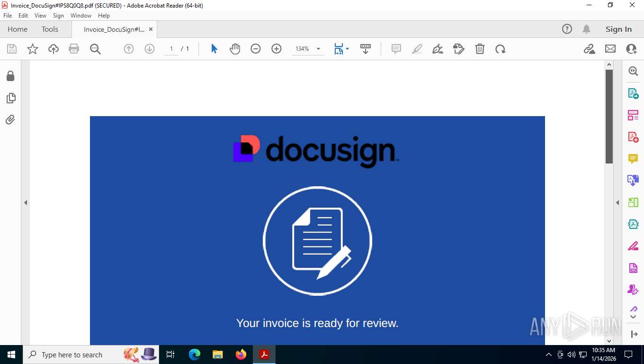Select the Highlight text tool
644x364 pixels.
[417, 49]
